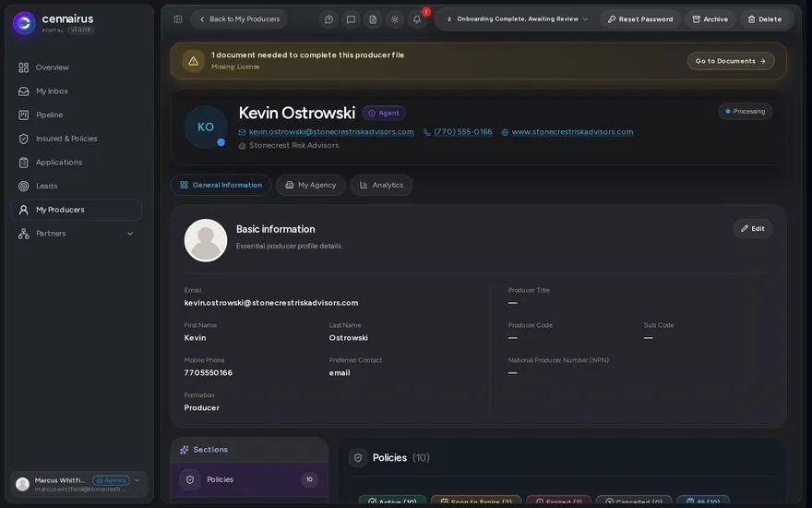Click the (770) 555-0166 phone link

point(463,132)
